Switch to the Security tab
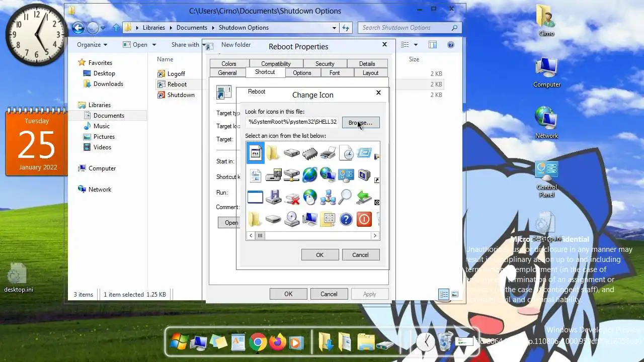Viewport: 644px width, 362px height. pyautogui.click(x=325, y=64)
